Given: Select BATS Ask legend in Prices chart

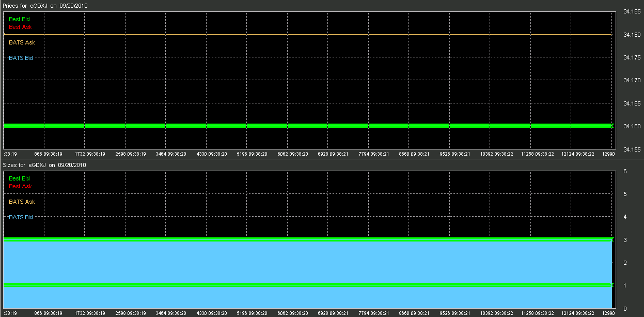Looking at the screenshot, I should [22, 42].
